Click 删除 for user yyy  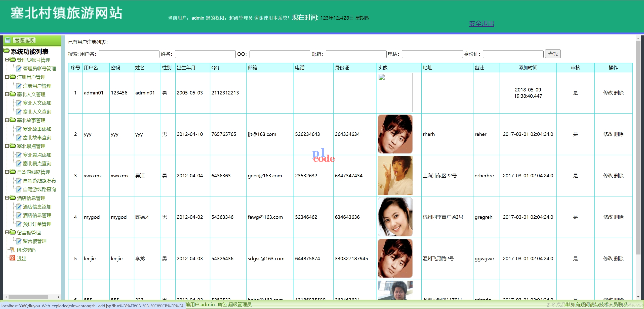619,134
